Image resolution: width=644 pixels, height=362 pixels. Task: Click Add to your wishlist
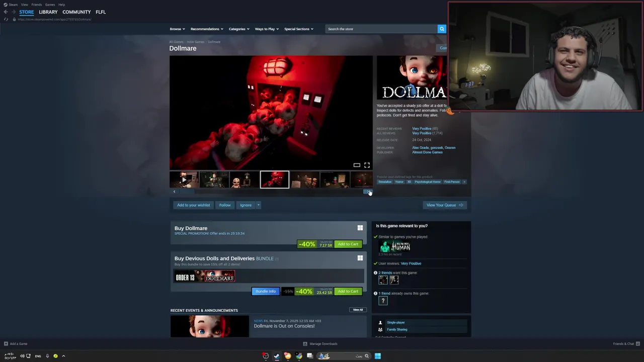(193, 205)
